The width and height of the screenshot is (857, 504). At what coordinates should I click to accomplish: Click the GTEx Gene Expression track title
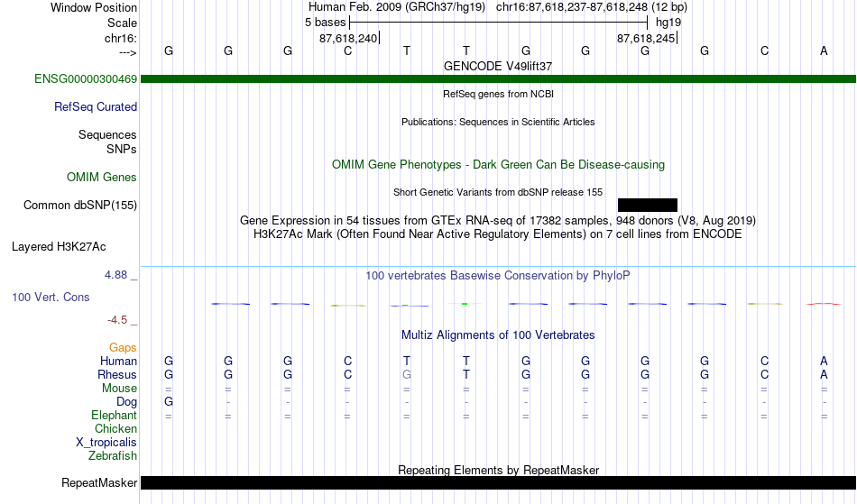point(498,221)
